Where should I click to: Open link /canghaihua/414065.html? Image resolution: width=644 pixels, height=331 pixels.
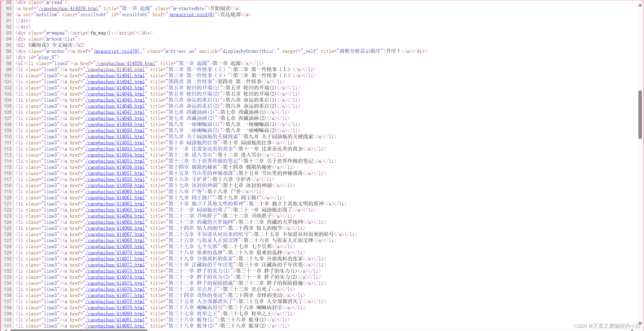[x=115, y=222]
